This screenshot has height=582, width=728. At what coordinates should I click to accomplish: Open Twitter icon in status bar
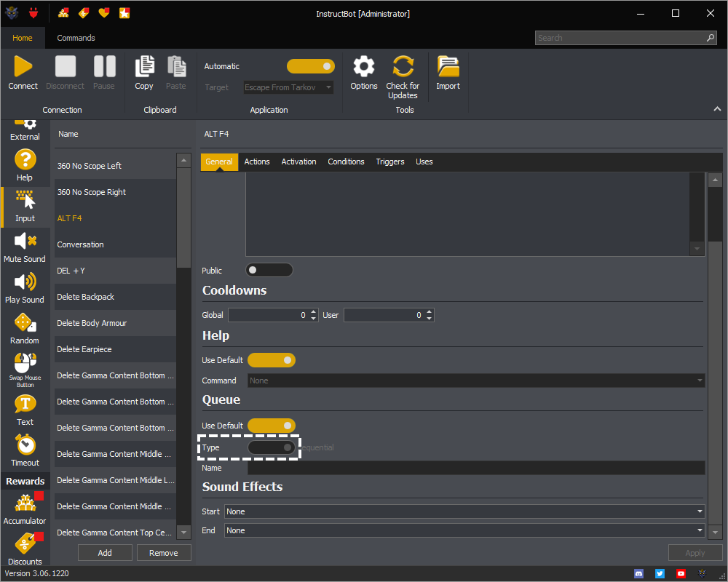tap(660, 574)
